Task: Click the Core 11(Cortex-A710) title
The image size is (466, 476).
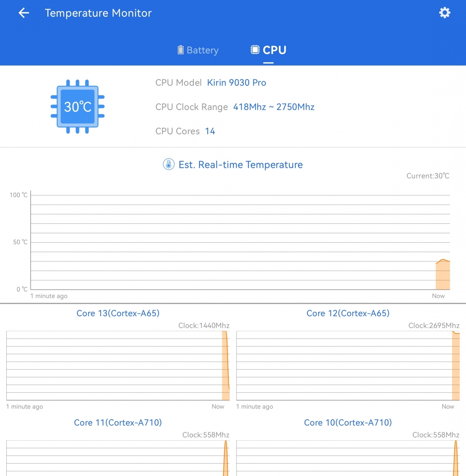Action: coord(118,423)
